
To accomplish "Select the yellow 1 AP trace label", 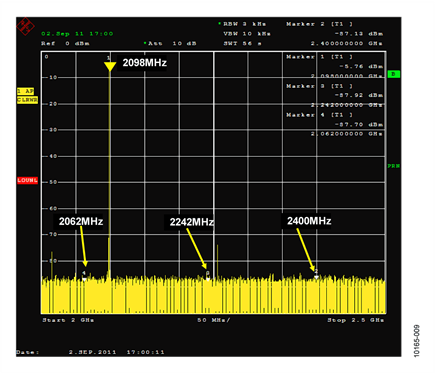I will (x=26, y=91).
